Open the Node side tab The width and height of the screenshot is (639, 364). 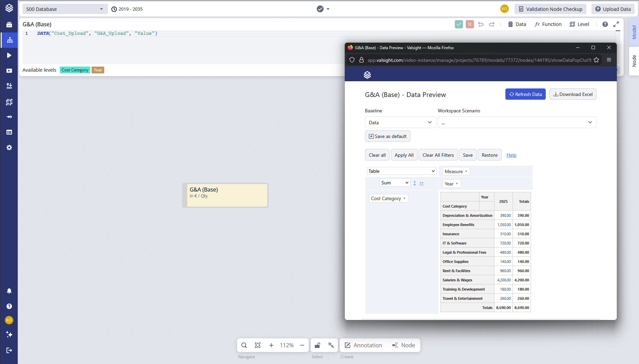coord(634,61)
